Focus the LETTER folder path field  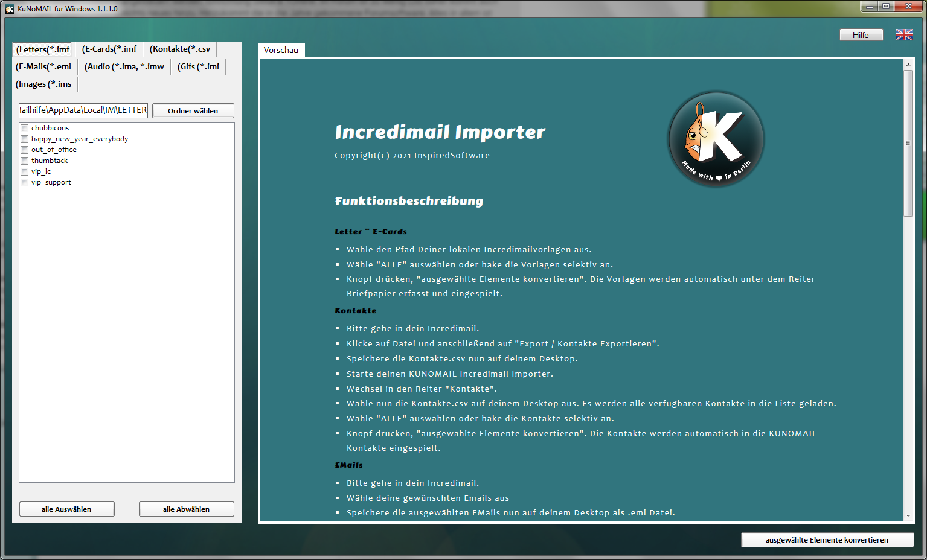(83, 110)
